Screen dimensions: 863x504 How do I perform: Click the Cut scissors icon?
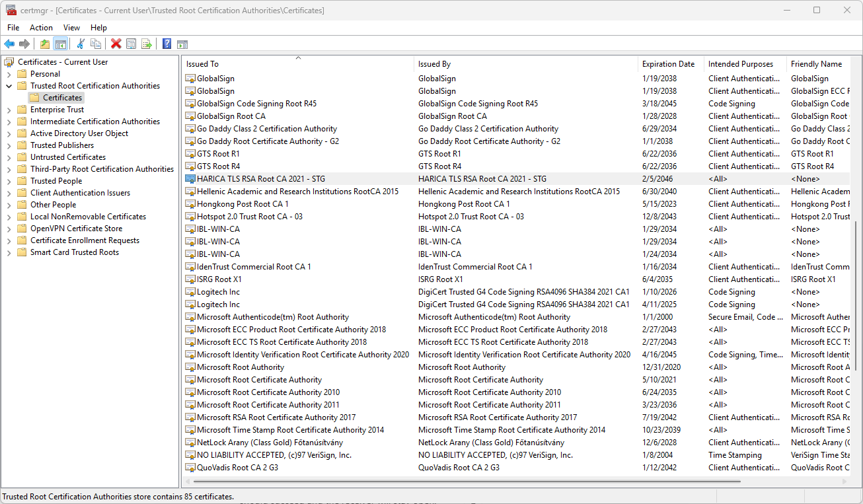pyautogui.click(x=81, y=44)
